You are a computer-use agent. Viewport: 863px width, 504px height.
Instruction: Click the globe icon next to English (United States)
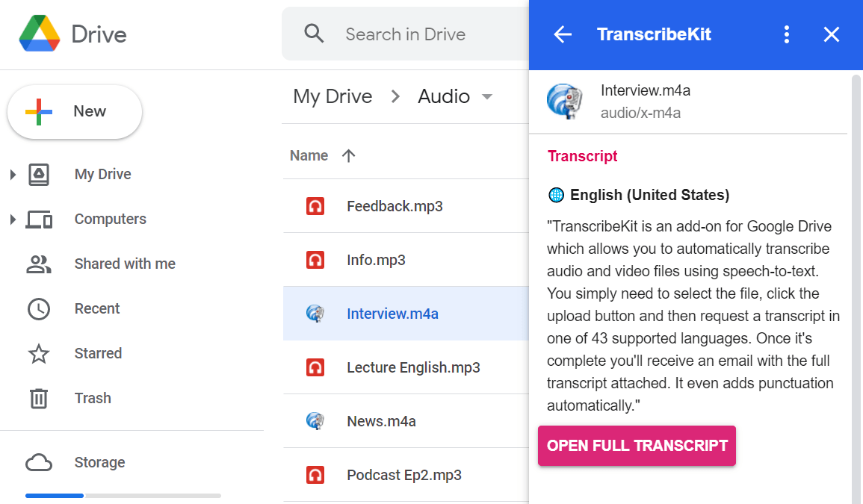[556, 195]
